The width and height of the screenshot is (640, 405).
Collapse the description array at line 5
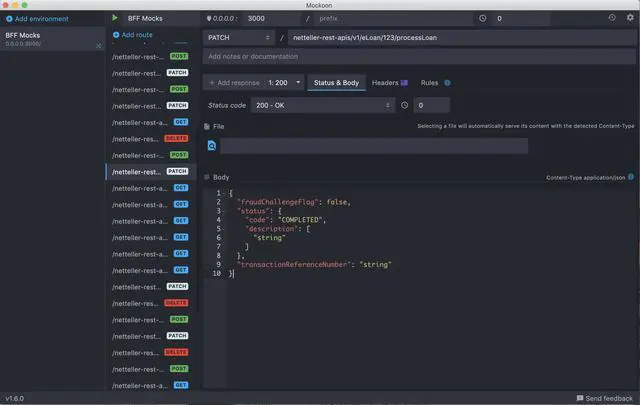pos(224,229)
